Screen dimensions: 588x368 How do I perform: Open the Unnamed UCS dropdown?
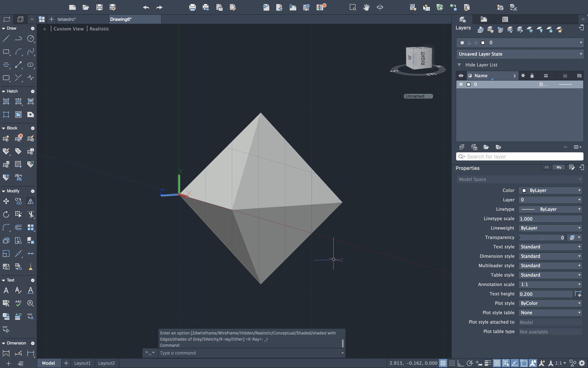pyautogui.click(x=418, y=96)
